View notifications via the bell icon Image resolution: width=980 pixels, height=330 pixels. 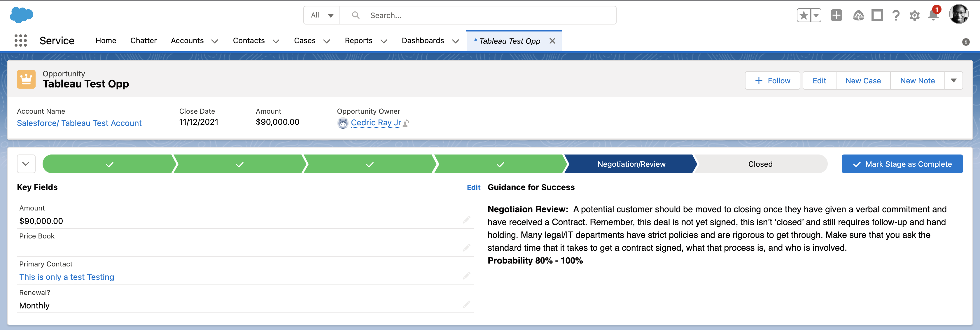(x=933, y=16)
